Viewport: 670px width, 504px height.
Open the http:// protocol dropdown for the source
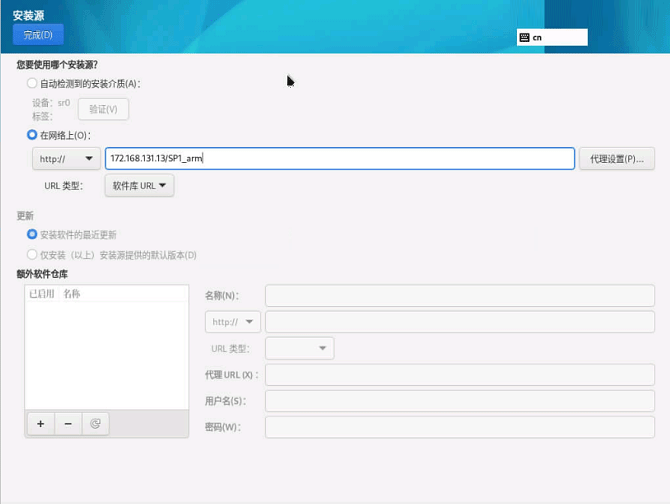(66, 159)
